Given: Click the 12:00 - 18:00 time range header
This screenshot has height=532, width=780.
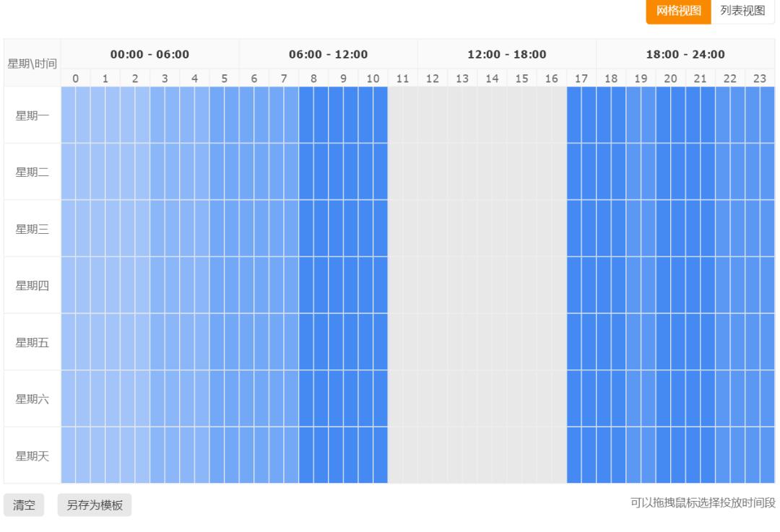Looking at the screenshot, I should (506, 54).
